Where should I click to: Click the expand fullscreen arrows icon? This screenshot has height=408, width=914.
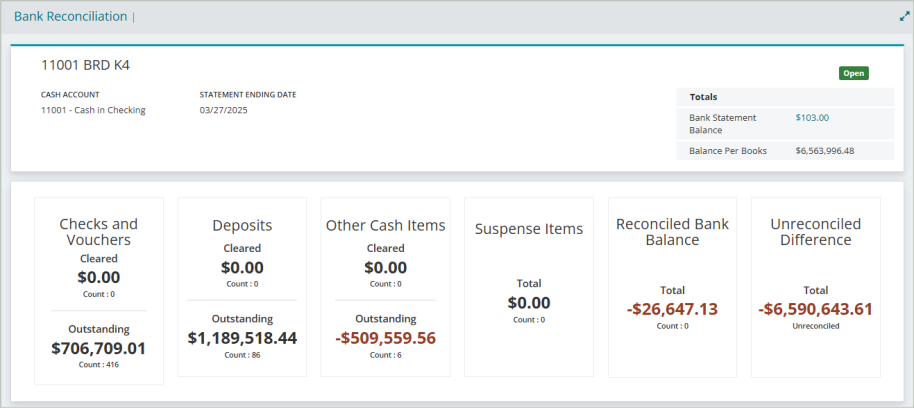coord(904,17)
